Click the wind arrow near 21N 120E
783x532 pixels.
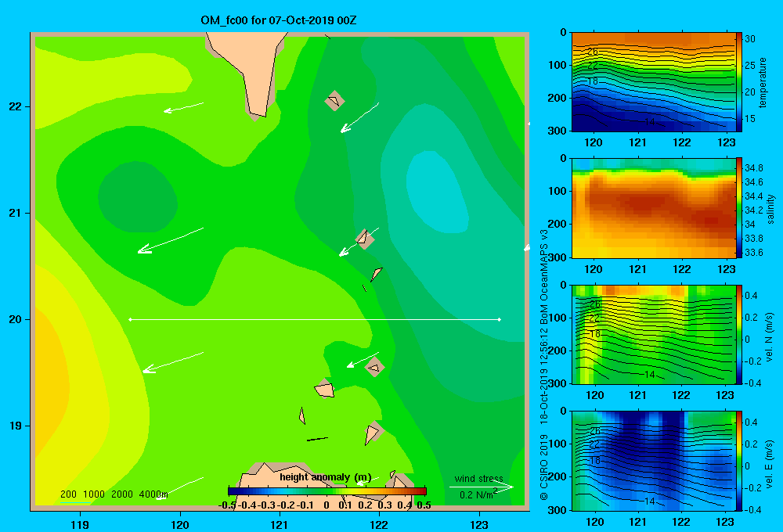[x=170, y=240]
